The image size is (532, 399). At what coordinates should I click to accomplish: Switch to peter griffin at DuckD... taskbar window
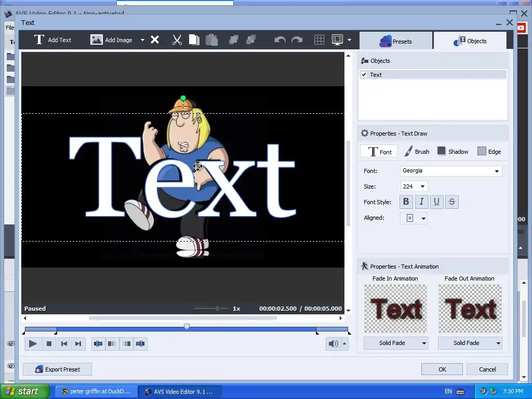point(96,391)
